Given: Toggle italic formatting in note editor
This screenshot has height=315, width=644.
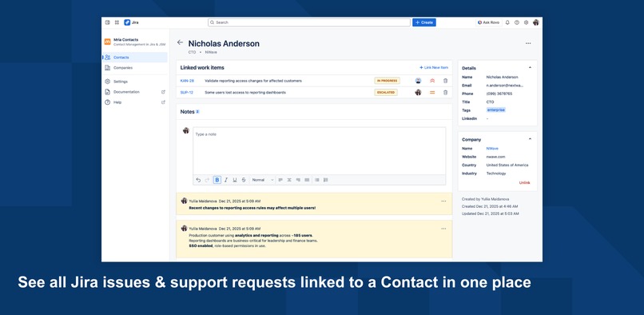Looking at the screenshot, I should (x=226, y=180).
